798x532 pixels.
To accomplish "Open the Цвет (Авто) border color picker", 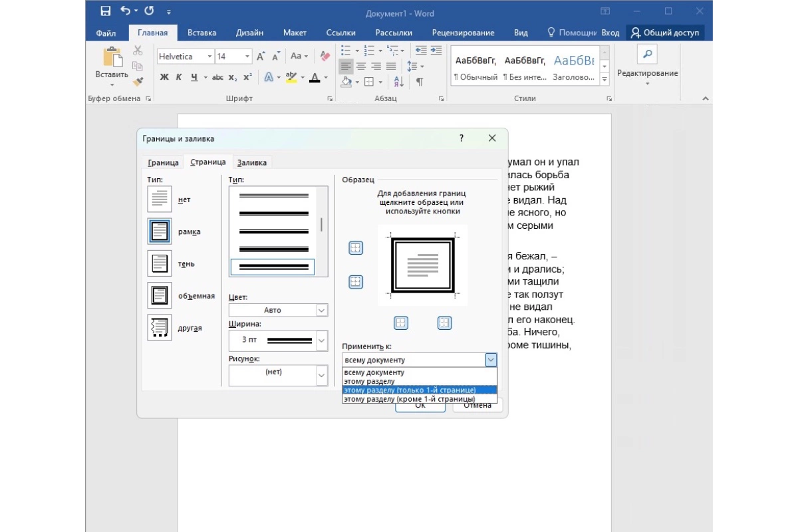I will tap(279, 310).
